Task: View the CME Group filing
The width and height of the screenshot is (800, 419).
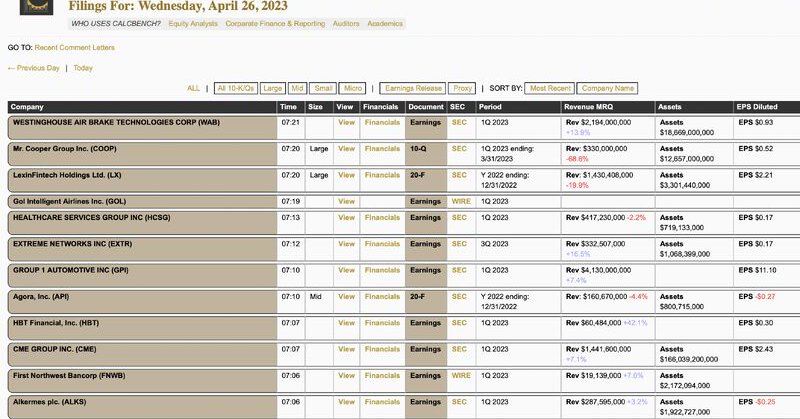Action: pos(346,349)
